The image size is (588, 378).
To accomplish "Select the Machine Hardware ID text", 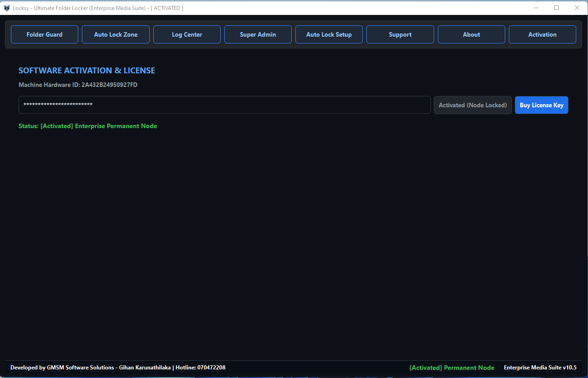I will (x=78, y=85).
